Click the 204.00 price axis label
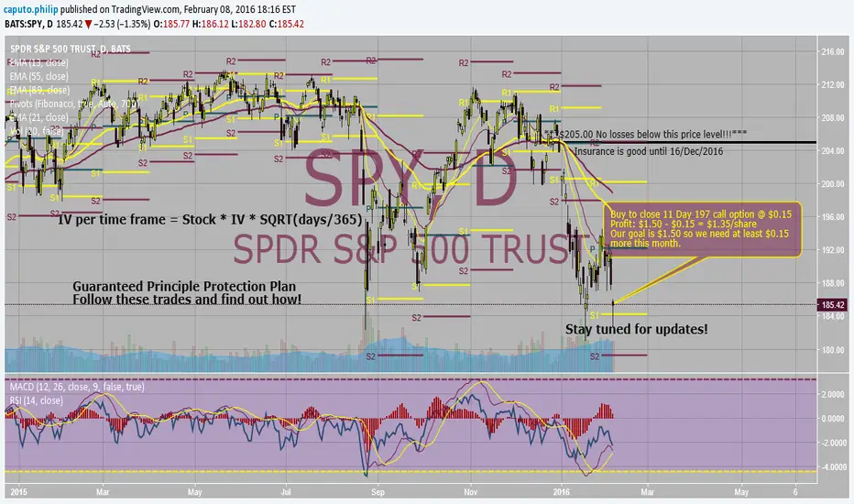Viewport: 854px width, 504px height. [x=833, y=151]
